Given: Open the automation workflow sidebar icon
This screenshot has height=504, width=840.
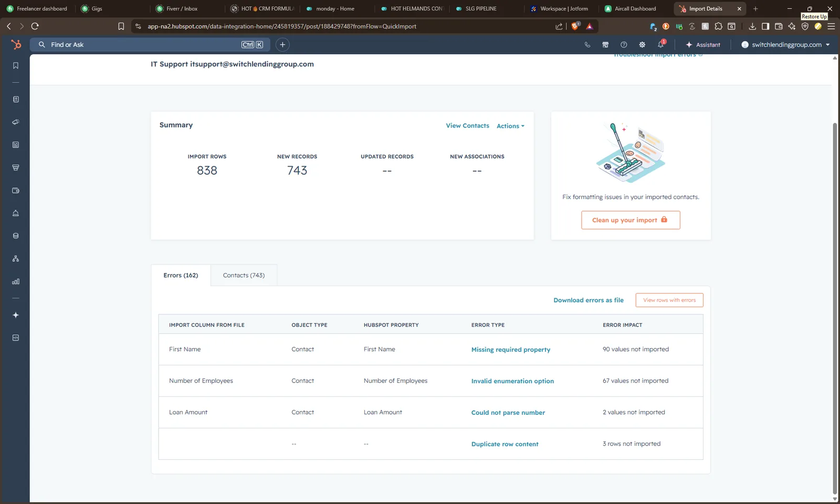Looking at the screenshot, I should (x=16, y=259).
